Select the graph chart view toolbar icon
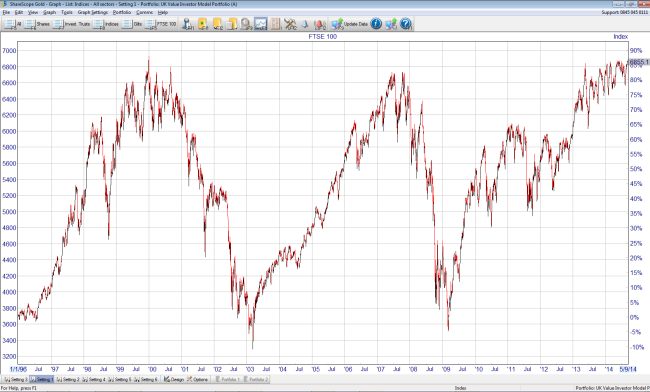The height and width of the screenshot is (392, 650). (261, 24)
